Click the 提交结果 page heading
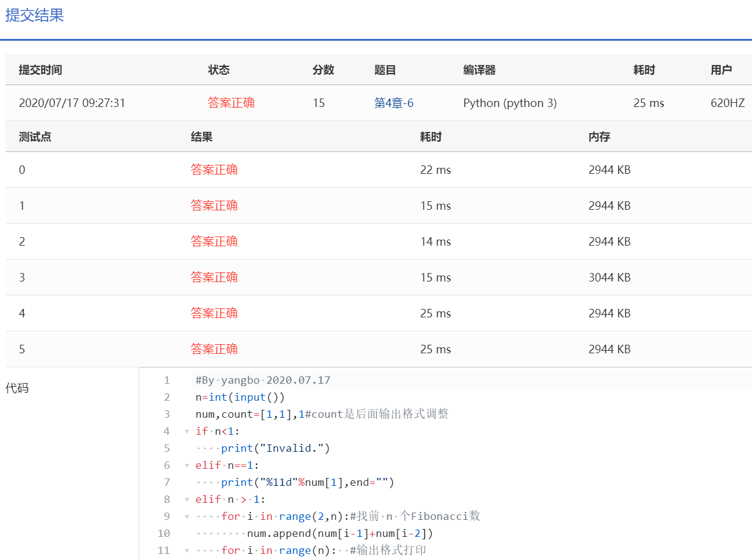The width and height of the screenshot is (752, 560). coord(35,15)
